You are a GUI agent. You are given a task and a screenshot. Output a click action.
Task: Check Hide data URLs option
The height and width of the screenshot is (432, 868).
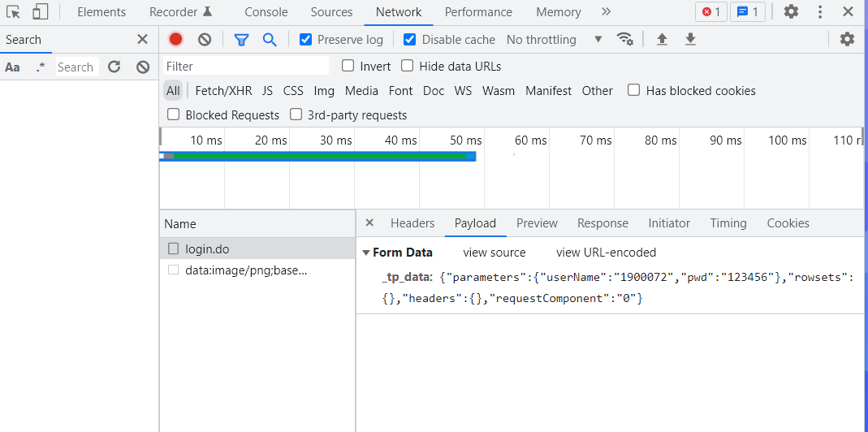[408, 66]
